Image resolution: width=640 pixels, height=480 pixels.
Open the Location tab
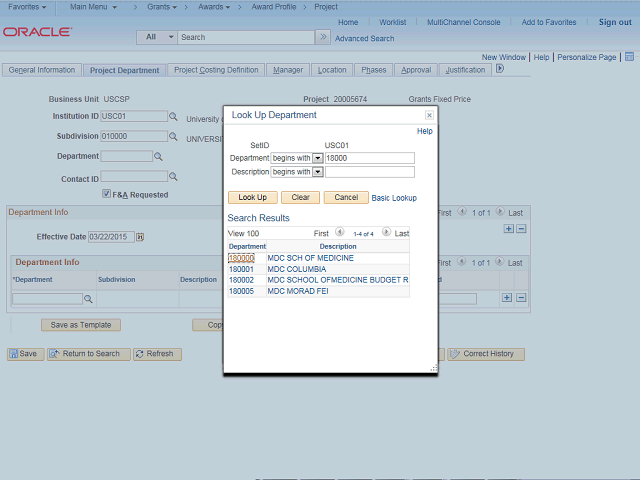[x=332, y=70]
